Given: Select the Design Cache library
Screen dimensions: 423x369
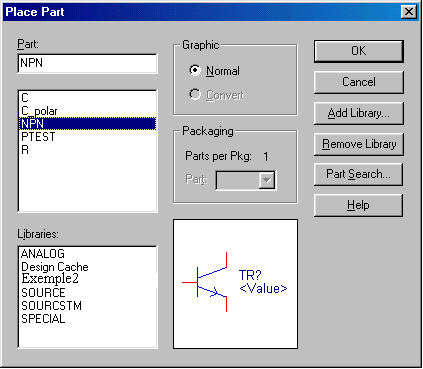Looking at the screenshot, I should [x=87, y=267].
